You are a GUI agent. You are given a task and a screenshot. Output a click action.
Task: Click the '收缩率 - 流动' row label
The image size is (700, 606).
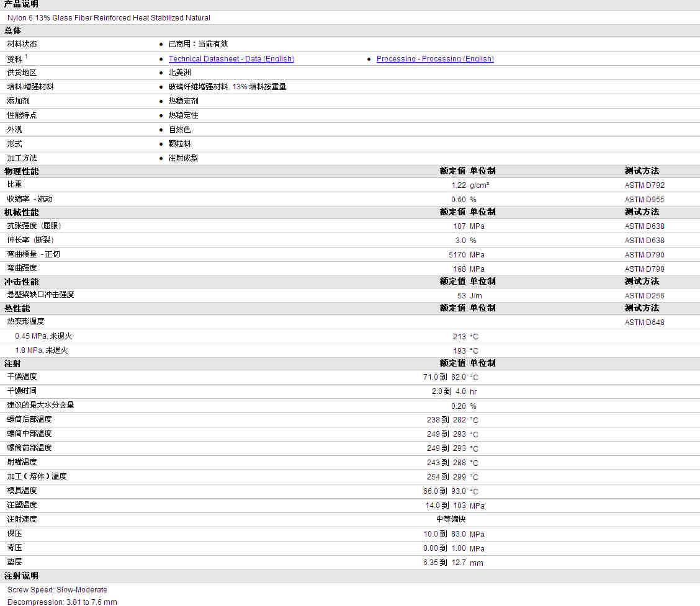[x=29, y=199]
